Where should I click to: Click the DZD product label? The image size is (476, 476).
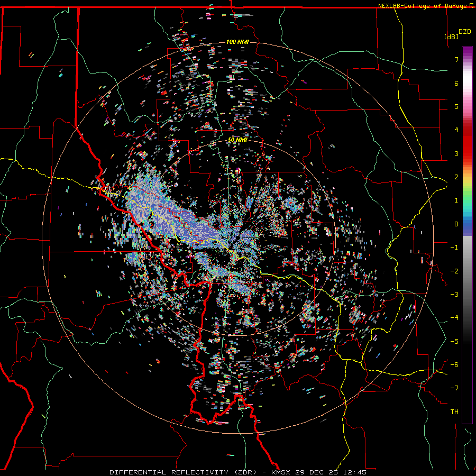tap(465, 32)
